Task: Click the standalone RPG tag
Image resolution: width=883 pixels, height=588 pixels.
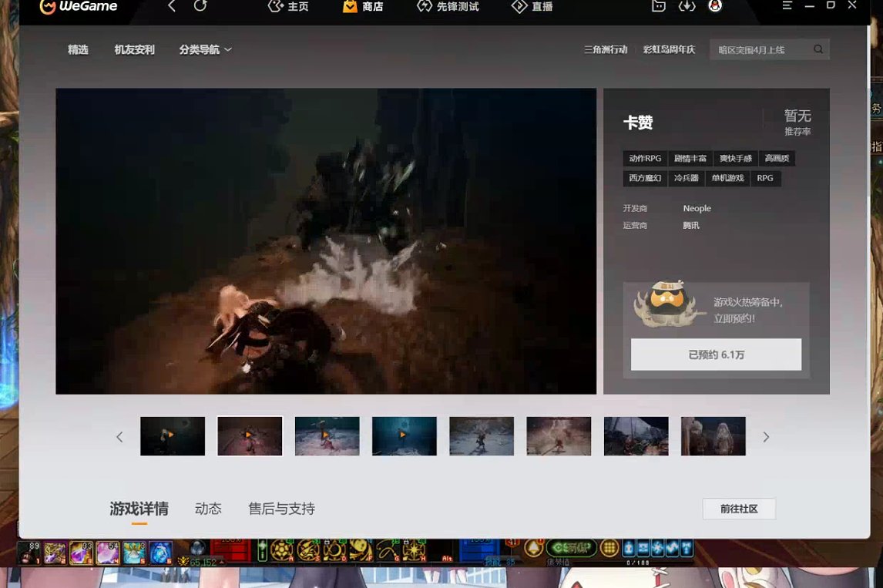Action: [x=765, y=178]
